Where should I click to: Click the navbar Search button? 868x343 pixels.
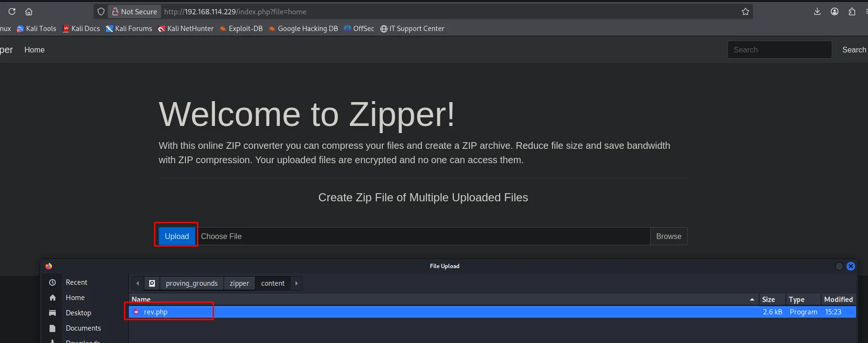click(x=854, y=50)
